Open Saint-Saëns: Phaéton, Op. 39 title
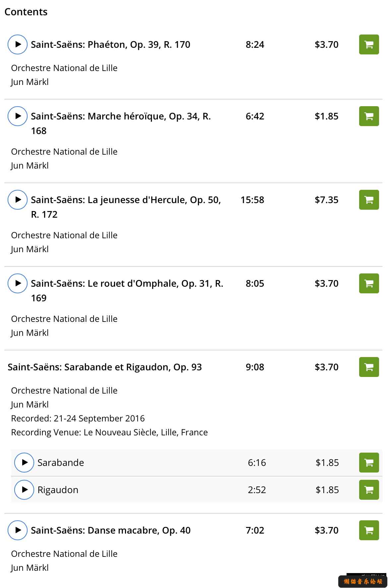Viewport: 388px width, 588px height. (x=110, y=44)
